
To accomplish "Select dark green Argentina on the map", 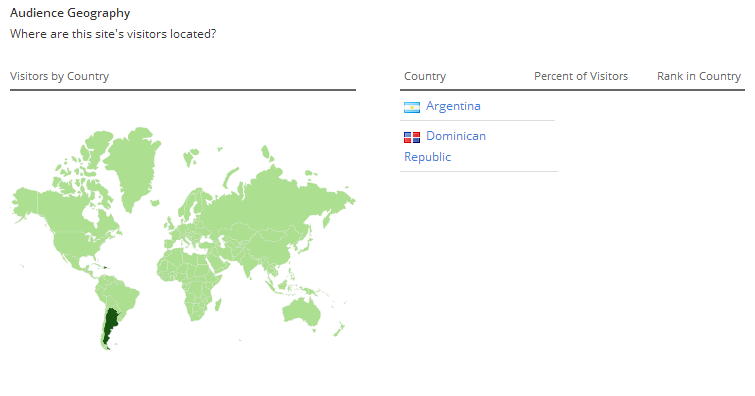I will point(110,323).
